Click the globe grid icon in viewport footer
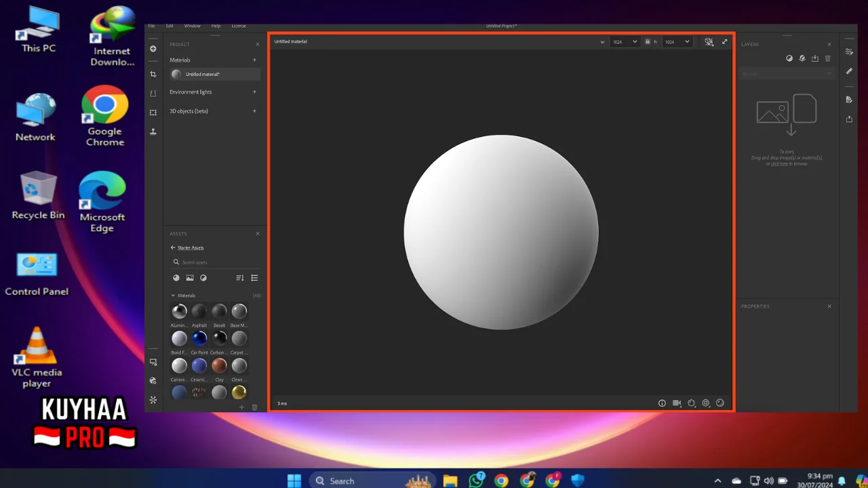The image size is (868, 488). [x=706, y=403]
